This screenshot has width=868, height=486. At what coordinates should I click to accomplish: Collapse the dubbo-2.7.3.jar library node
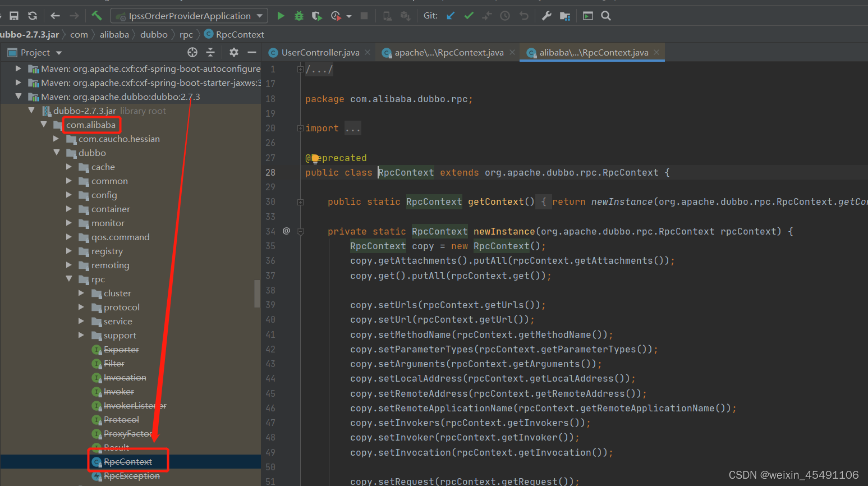(x=32, y=111)
